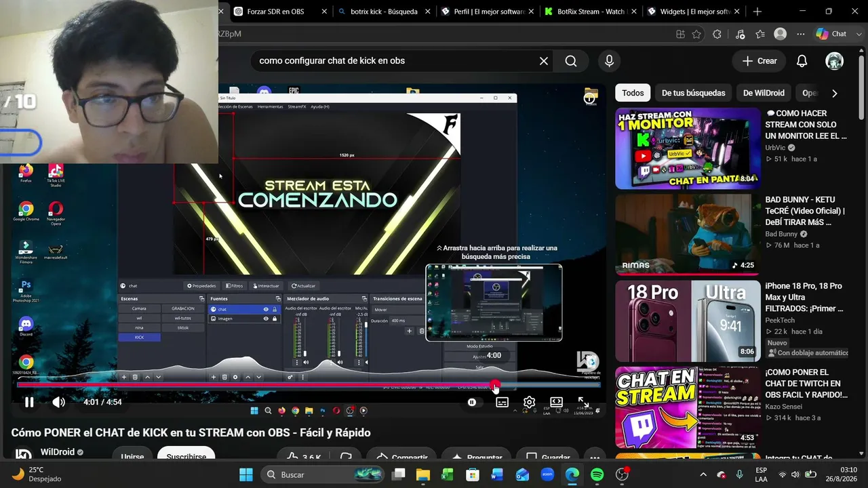Open a new browser tab
The width and height of the screenshot is (868, 488).
click(757, 12)
